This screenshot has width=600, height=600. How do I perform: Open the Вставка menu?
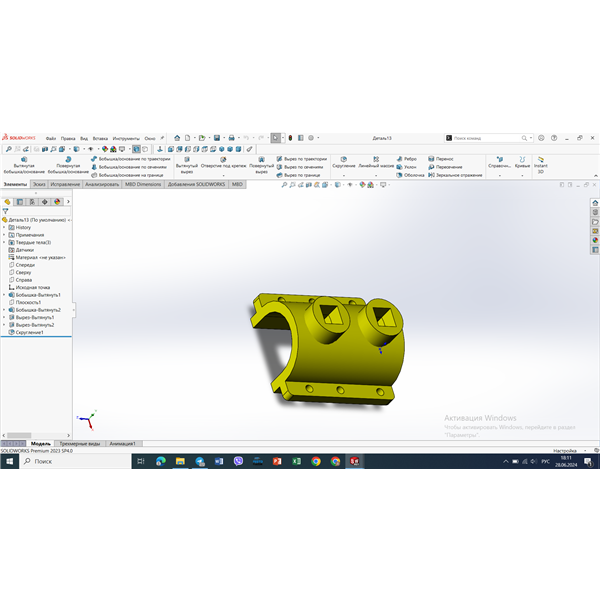(x=100, y=138)
